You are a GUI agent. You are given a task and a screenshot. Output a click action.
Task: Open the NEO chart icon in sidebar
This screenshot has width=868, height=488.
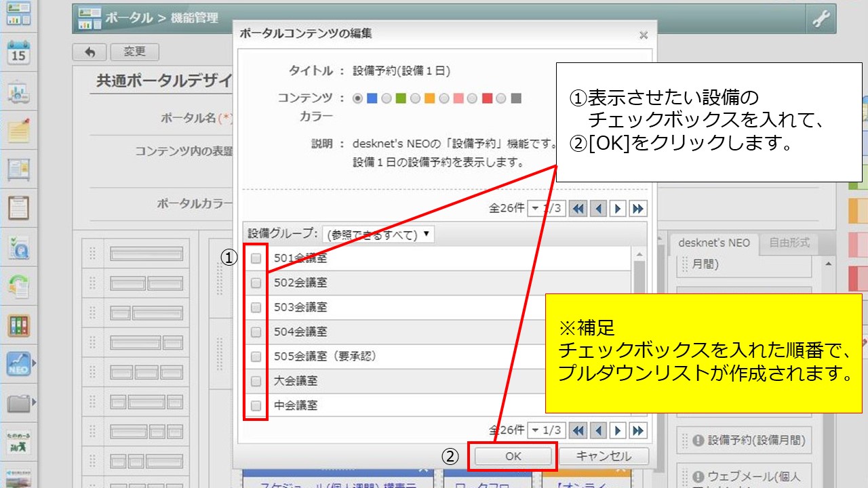click(18, 365)
